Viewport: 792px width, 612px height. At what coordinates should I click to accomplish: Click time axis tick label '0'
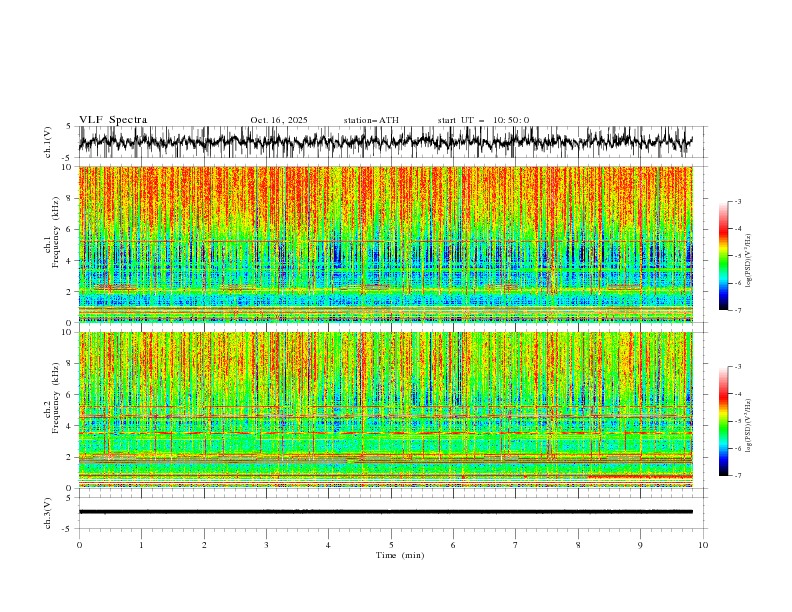79,545
